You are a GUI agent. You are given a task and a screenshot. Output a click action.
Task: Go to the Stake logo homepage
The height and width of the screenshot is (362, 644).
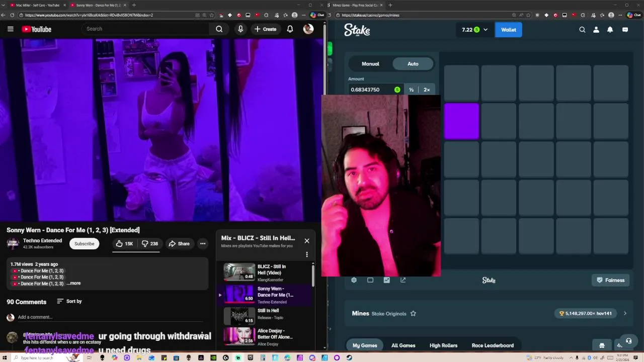pos(357,30)
